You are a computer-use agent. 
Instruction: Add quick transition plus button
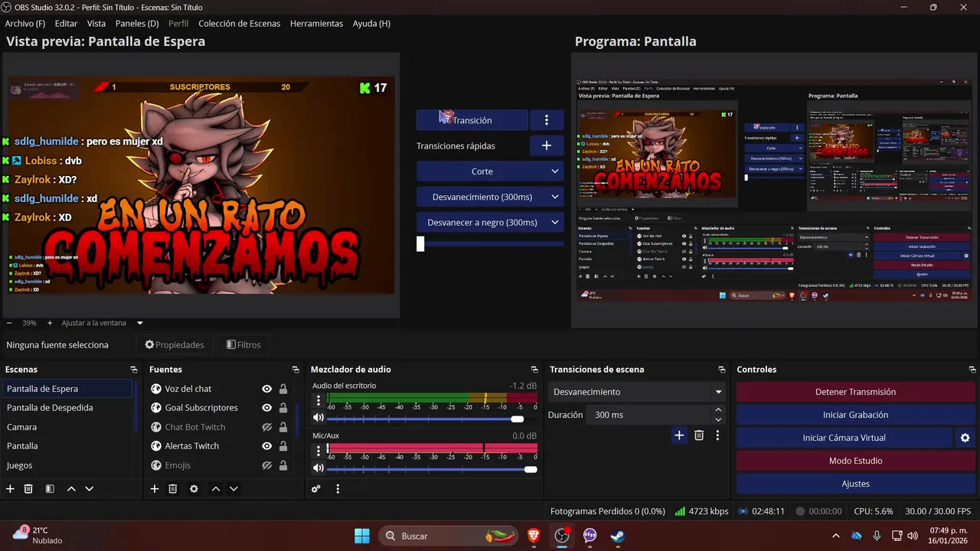pos(547,145)
